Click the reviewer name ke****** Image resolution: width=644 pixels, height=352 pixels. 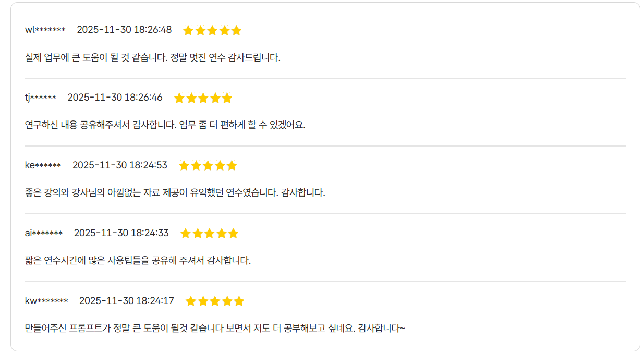point(43,165)
